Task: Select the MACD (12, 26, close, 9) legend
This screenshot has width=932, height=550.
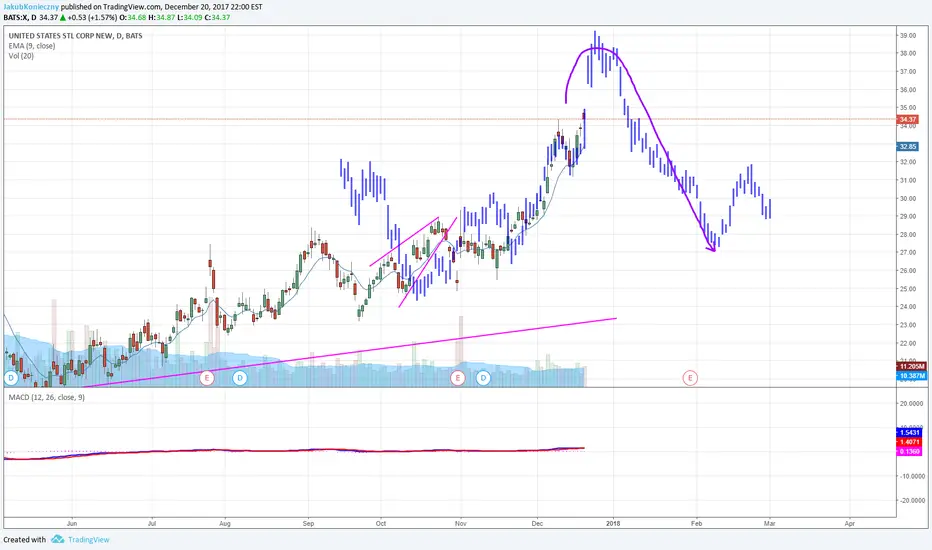Action: (x=46, y=397)
